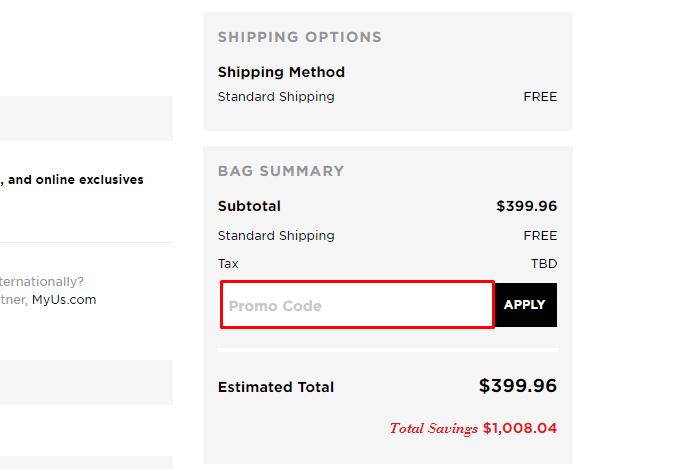Select Standard Shipping under Shipping Method
699x469 pixels.
(x=276, y=97)
